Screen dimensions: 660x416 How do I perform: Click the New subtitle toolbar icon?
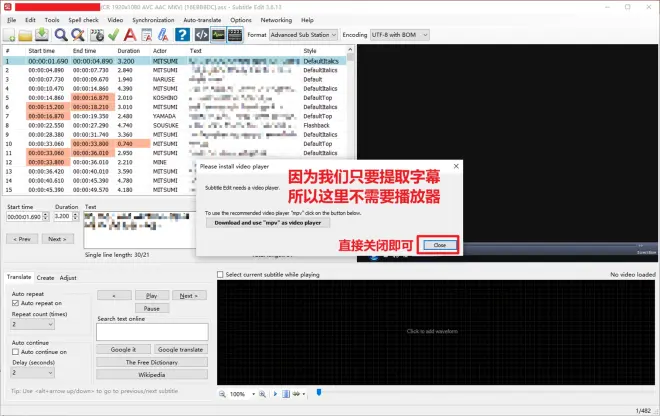click(x=9, y=35)
